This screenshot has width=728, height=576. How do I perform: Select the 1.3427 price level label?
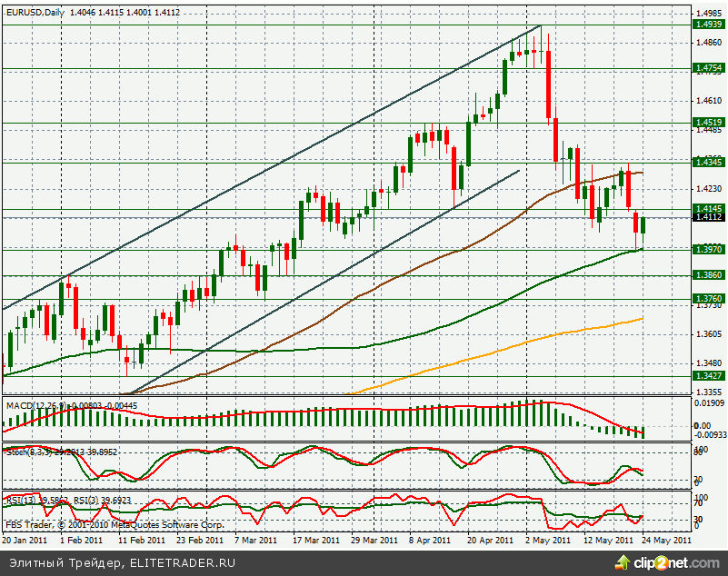point(707,375)
